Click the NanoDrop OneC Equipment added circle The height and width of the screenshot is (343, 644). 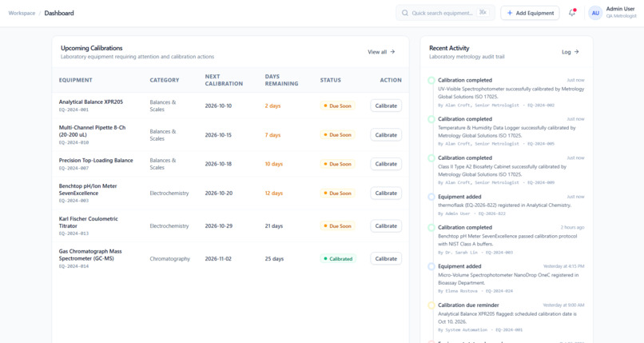(x=431, y=266)
